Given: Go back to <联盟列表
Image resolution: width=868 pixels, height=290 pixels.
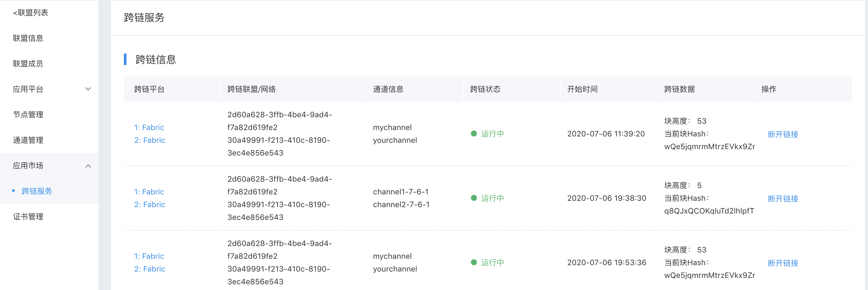Looking at the screenshot, I should click(x=30, y=13).
